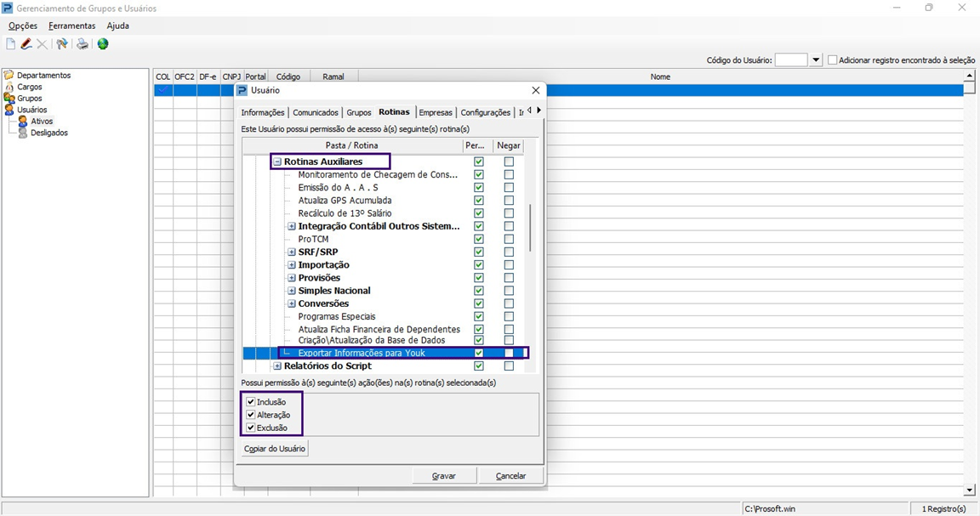The height and width of the screenshot is (516, 980).
Task: Click the green globe toolbar icon
Action: 103,44
